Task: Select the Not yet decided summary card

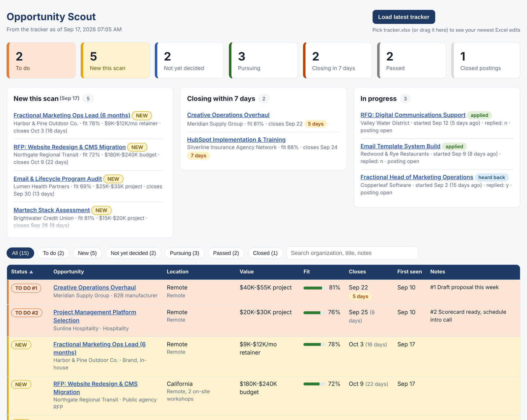Action: pyautogui.click(x=189, y=60)
